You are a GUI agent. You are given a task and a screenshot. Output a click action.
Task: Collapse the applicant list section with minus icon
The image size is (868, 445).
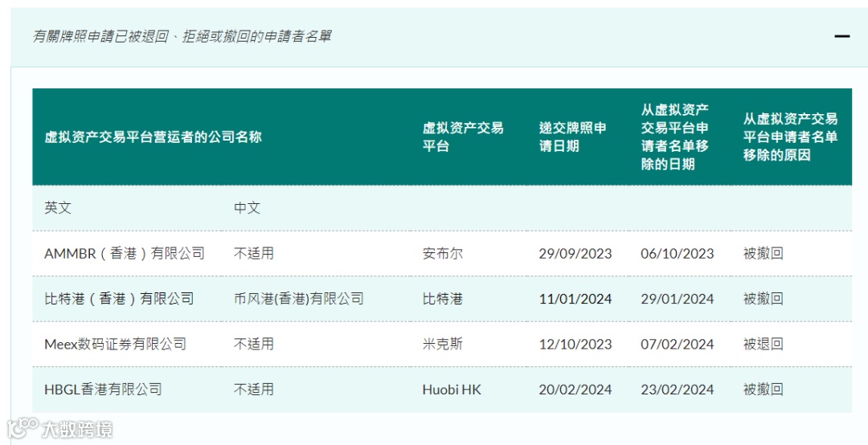click(842, 36)
